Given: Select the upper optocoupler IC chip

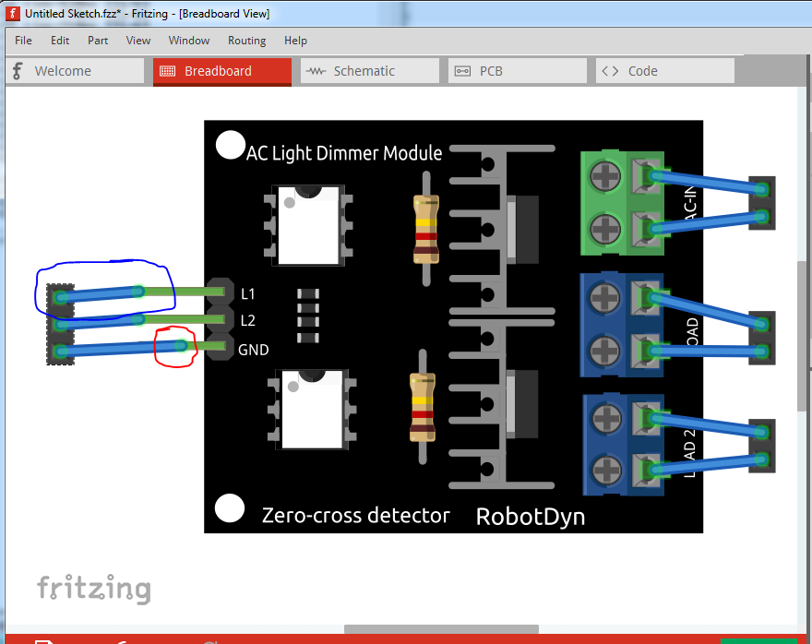Looking at the screenshot, I should (308, 225).
